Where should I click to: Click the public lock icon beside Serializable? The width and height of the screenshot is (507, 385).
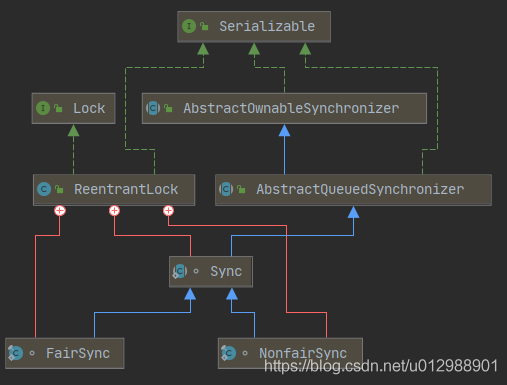(x=204, y=26)
